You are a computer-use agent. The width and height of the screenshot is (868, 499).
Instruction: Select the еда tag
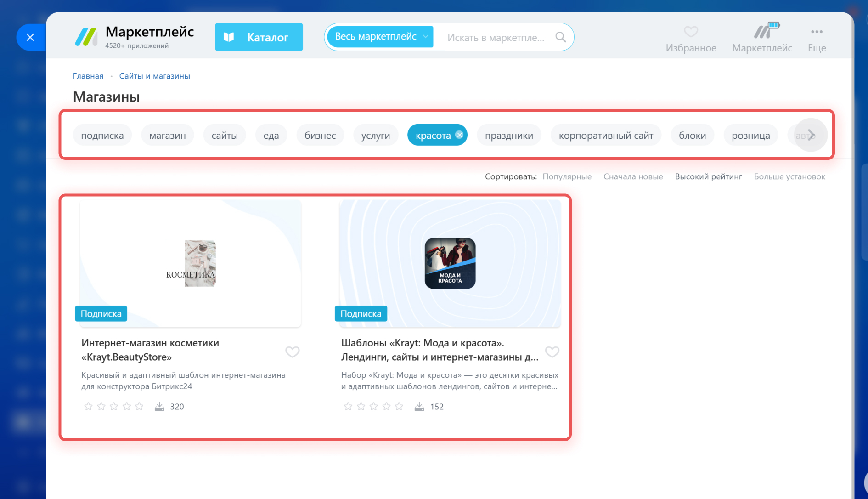(271, 135)
